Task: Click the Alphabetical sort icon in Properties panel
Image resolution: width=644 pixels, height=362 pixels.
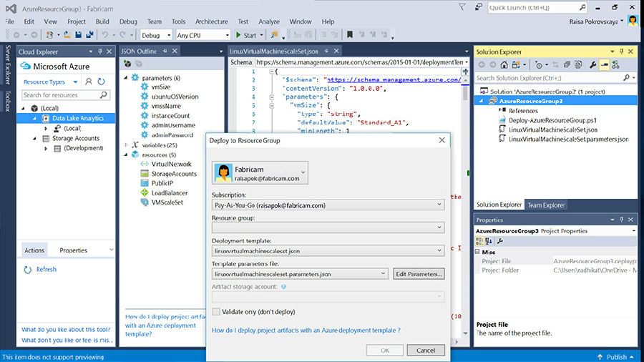Action: pyautogui.click(x=488, y=241)
